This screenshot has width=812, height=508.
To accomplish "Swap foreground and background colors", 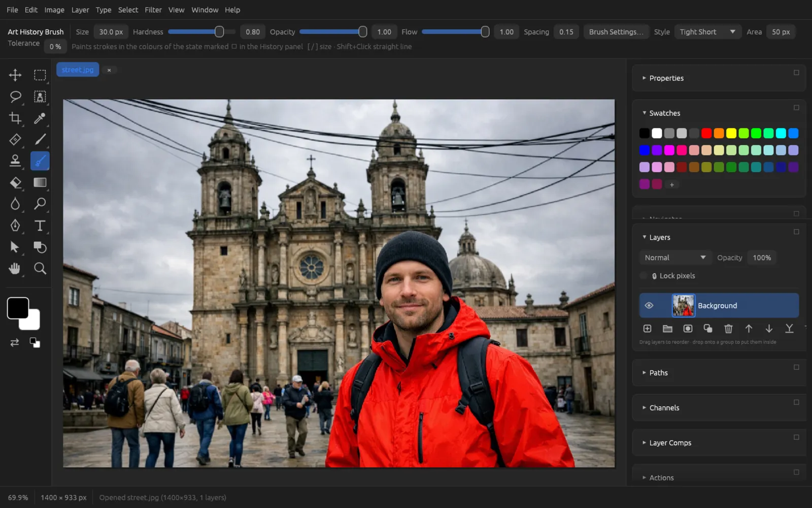I will 15,342.
